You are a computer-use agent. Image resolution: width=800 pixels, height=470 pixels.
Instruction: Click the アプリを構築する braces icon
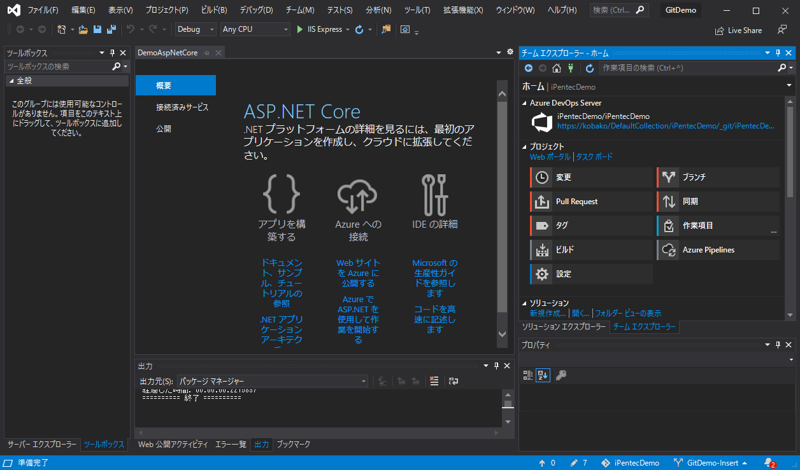click(x=281, y=194)
